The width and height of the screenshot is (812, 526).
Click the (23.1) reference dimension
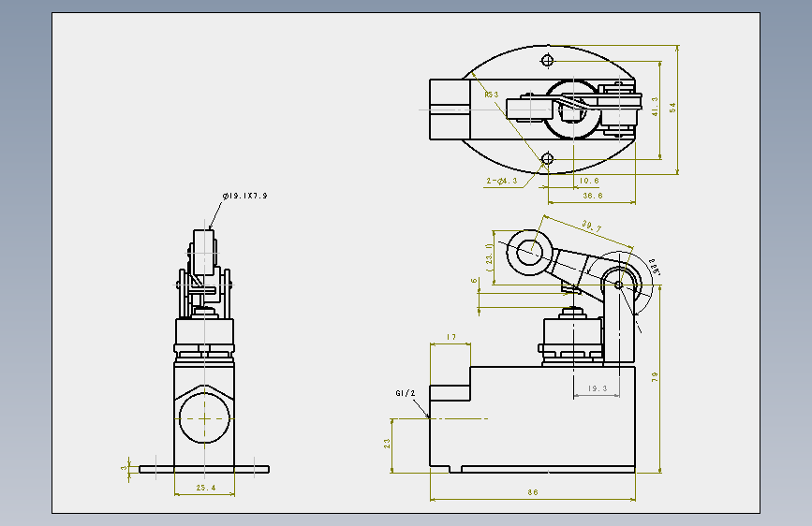[490, 257]
